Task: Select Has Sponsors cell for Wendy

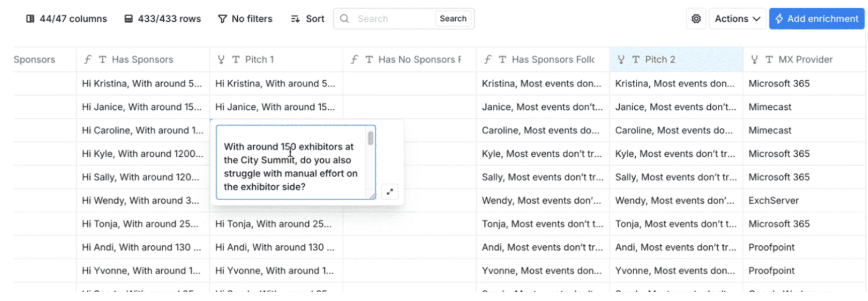Action: click(x=143, y=201)
